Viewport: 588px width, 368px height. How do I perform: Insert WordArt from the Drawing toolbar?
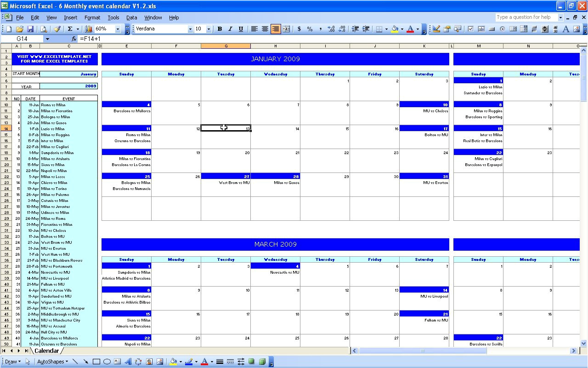point(128,362)
